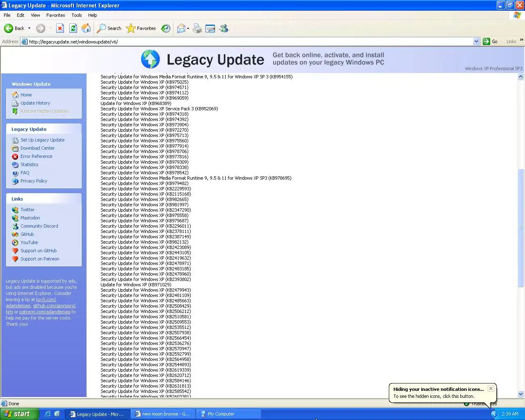The height and width of the screenshot is (420, 525).
Task: Click the GitHub link icon
Action: [15, 234]
